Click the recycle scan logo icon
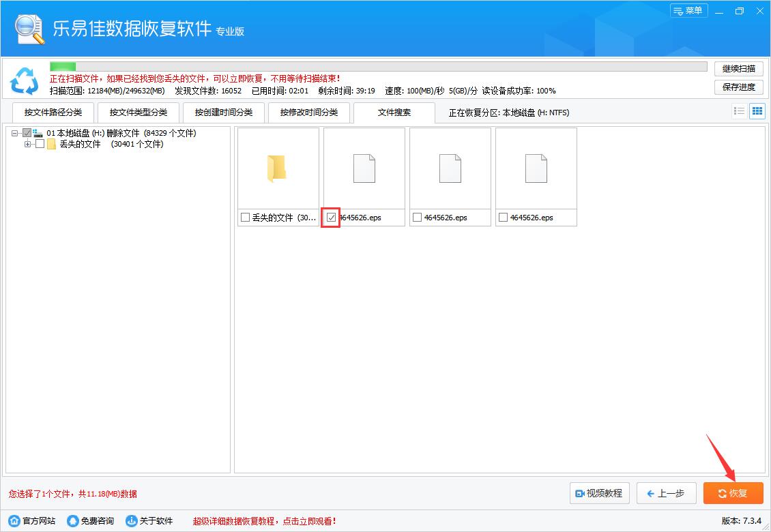 (x=25, y=81)
